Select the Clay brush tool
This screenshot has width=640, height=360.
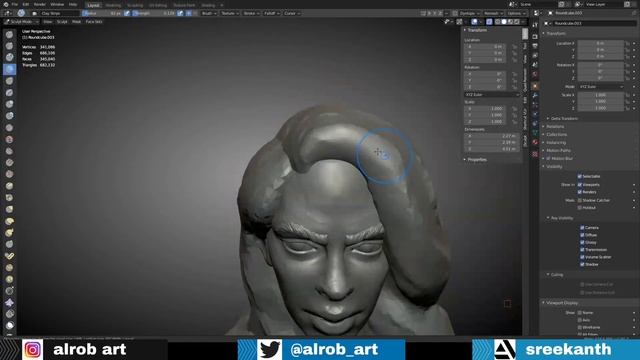[9, 58]
